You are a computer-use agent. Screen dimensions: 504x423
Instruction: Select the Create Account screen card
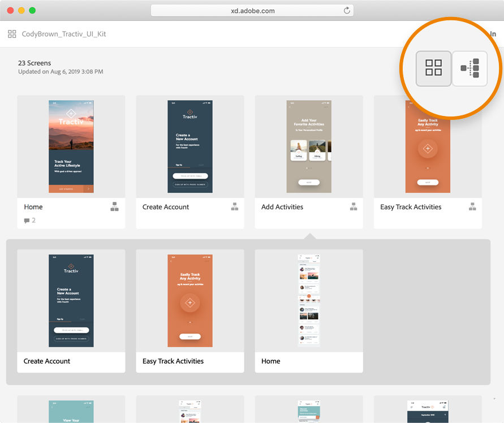click(x=189, y=146)
